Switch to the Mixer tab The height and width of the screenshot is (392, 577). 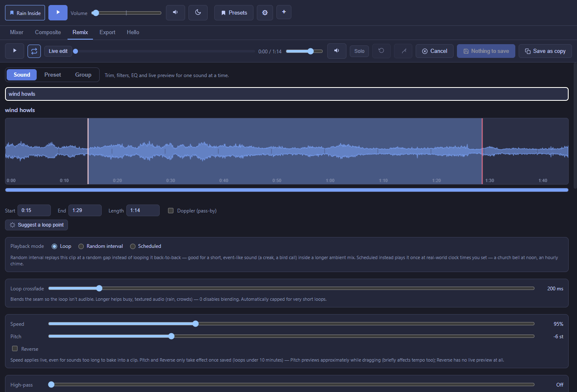(17, 32)
